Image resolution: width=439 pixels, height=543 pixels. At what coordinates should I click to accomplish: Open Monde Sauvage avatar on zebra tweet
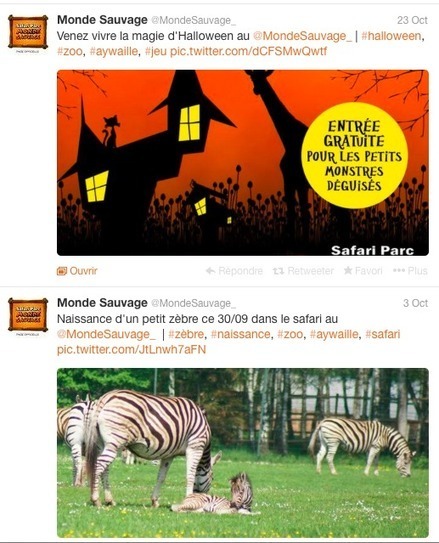(x=28, y=315)
